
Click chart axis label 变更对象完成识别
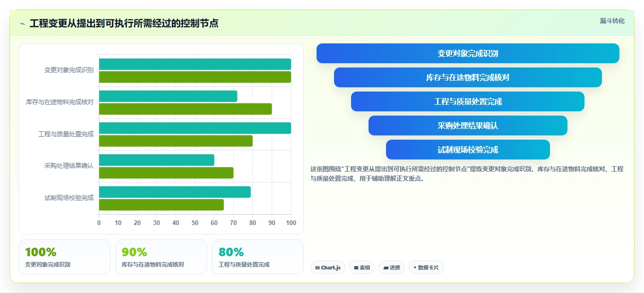coord(69,70)
